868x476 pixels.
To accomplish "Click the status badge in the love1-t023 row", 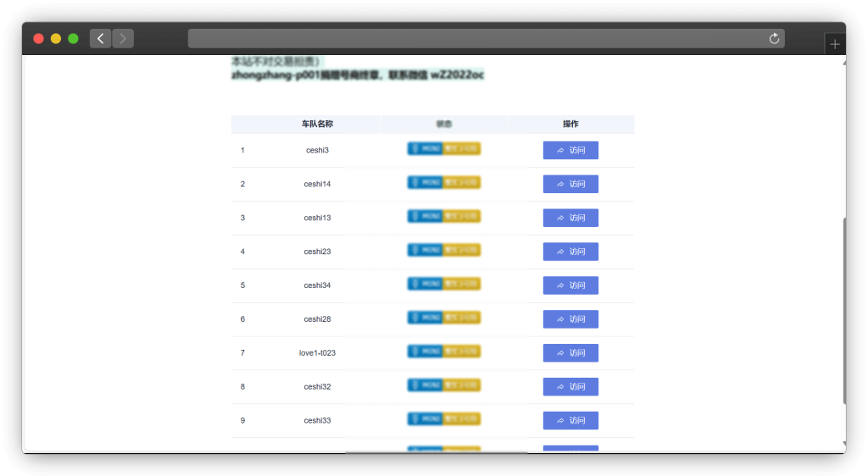I will 443,351.
